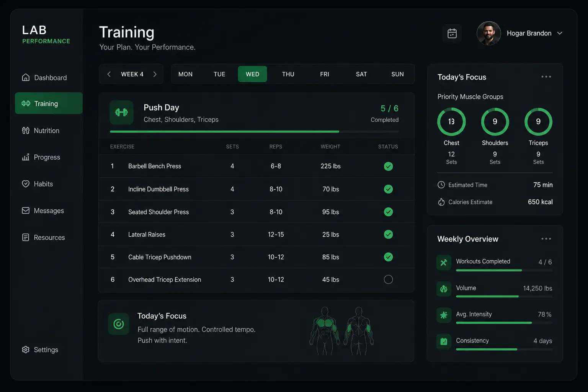The image size is (588, 392).
Task: Toggle Barbell Bench Press completed status
Action: pos(388,166)
